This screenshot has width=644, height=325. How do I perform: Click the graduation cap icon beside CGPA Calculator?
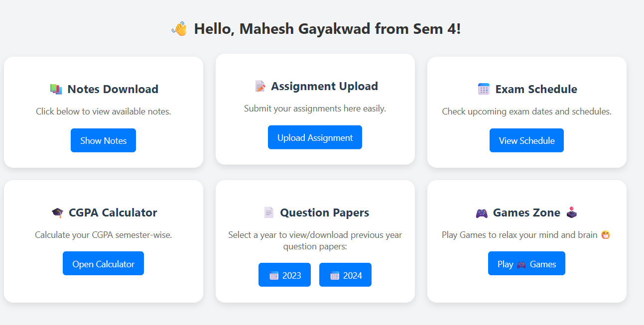tap(57, 213)
